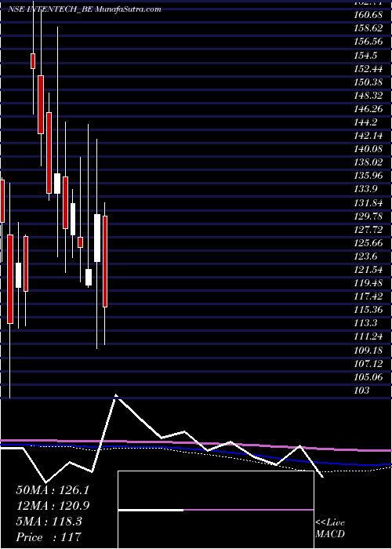This screenshot has width=392, height=549.
Task: Select the 140.08 price axis label
Action: pos(368,150)
